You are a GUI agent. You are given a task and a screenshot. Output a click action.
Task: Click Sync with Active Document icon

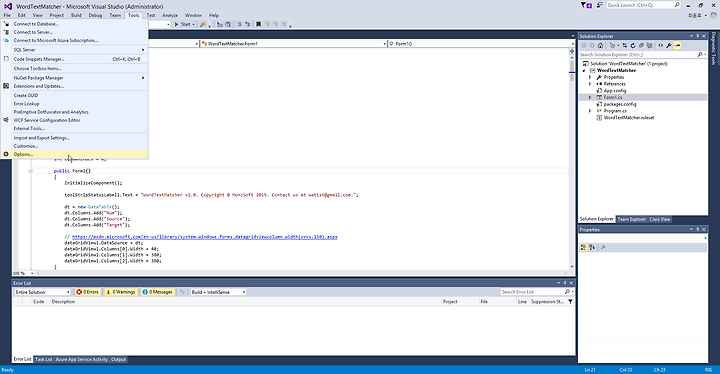(624, 45)
